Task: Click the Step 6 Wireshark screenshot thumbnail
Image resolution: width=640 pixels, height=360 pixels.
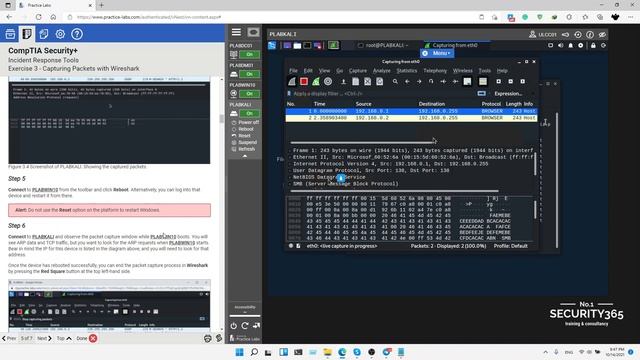Action: pyautogui.click(x=109, y=305)
